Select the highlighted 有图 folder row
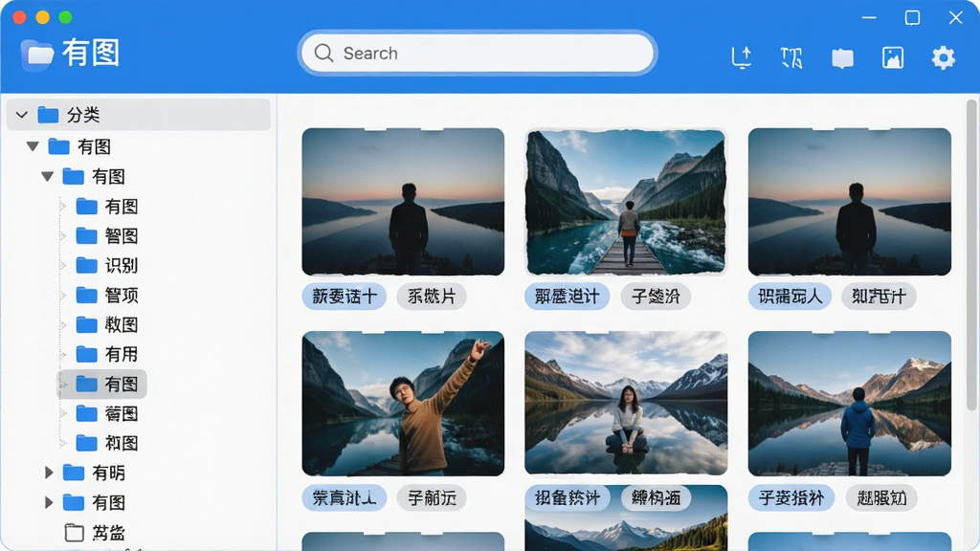 103,384
